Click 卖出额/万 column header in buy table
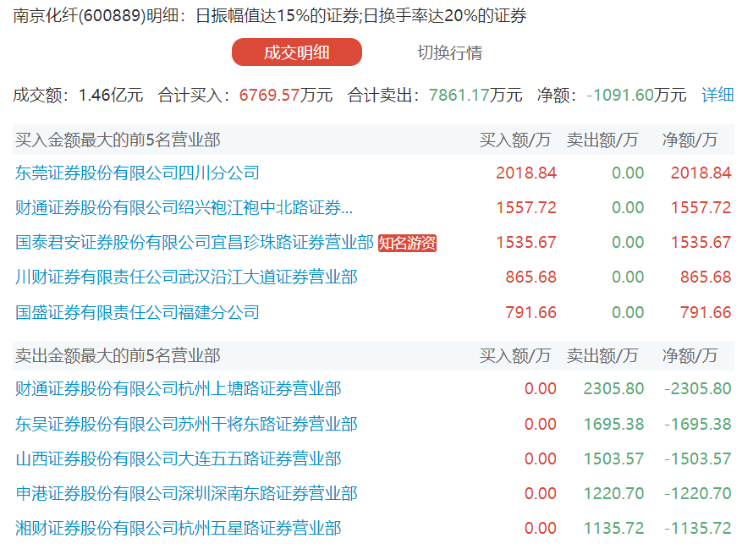This screenshot has height=560, width=753. (x=602, y=140)
